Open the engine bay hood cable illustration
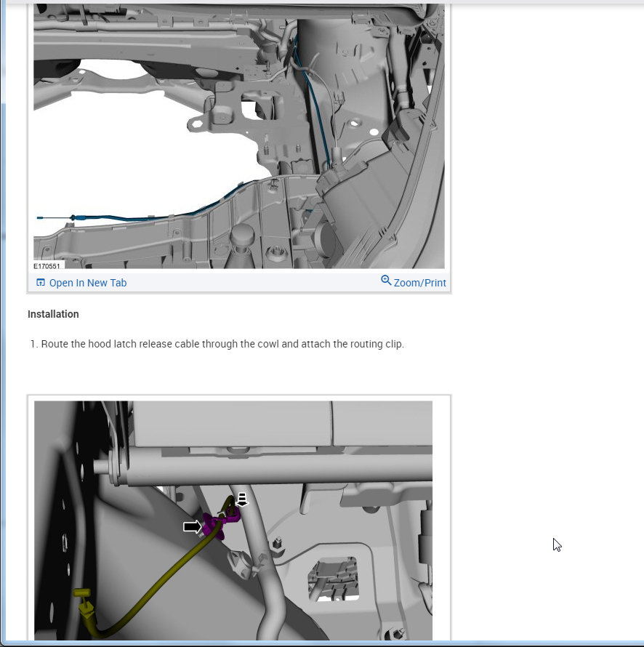644x647 pixels. pyautogui.click(x=239, y=136)
